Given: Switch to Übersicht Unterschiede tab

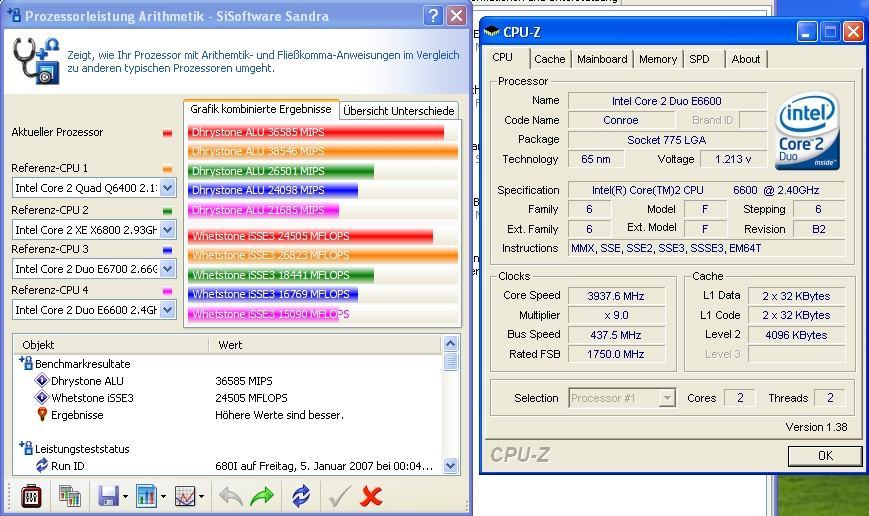Looking at the screenshot, I should coord(398,111).
